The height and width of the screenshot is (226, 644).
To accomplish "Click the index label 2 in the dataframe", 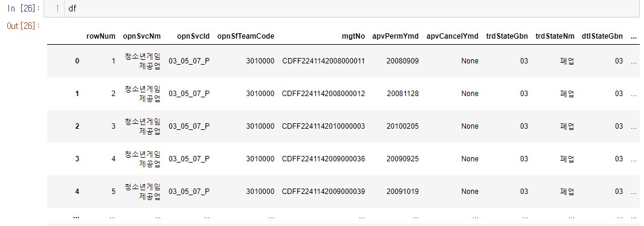I will coord(77,126).
